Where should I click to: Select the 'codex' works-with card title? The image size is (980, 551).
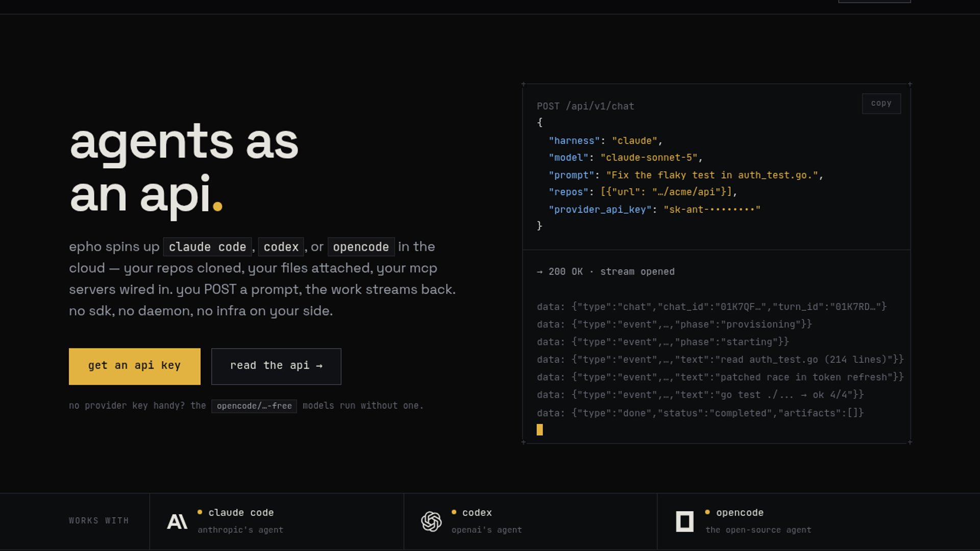477,513
